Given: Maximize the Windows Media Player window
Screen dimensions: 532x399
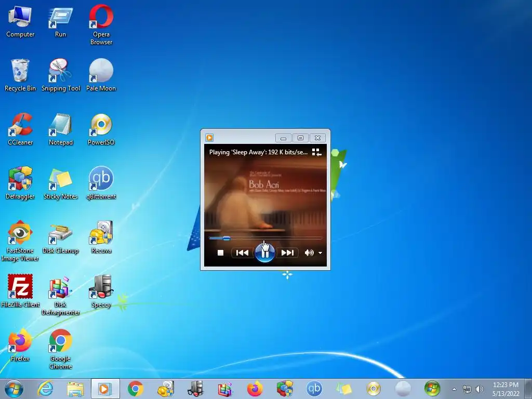Looking at the screenshot, I should [x=300, y=138].
